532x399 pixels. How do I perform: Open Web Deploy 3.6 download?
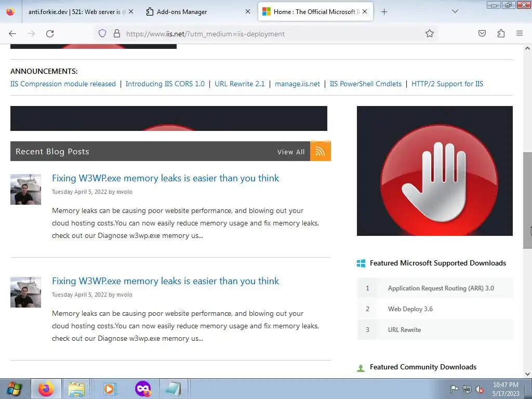pos(410,309)
